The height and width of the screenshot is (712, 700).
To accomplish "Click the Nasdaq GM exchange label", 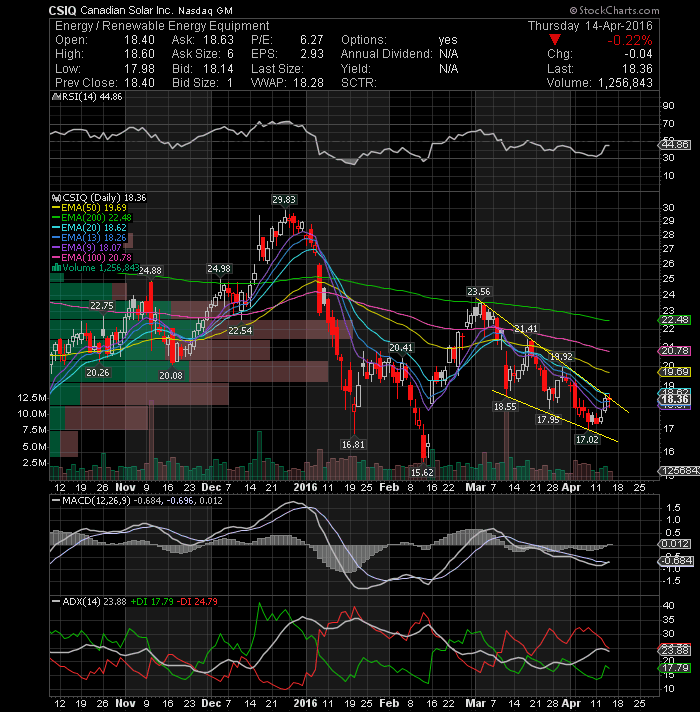I will [205, 10].
